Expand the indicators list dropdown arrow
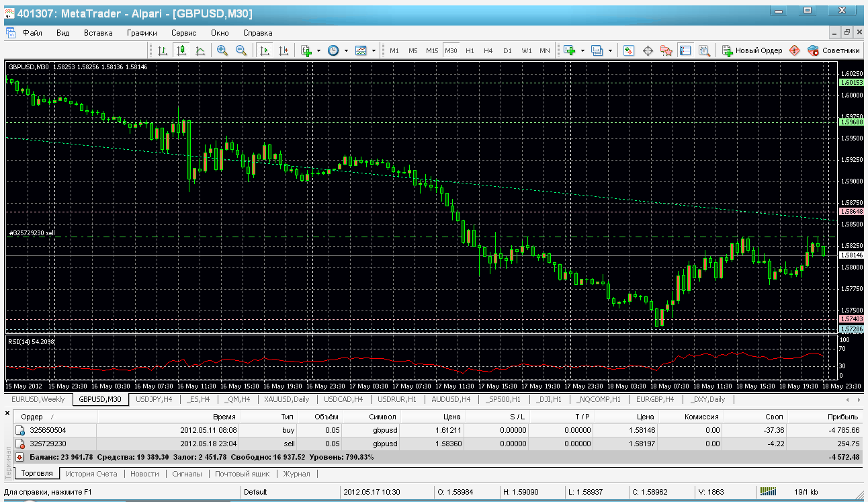Image resolution: width=868 pixels, height=502 pixels. 318,50
